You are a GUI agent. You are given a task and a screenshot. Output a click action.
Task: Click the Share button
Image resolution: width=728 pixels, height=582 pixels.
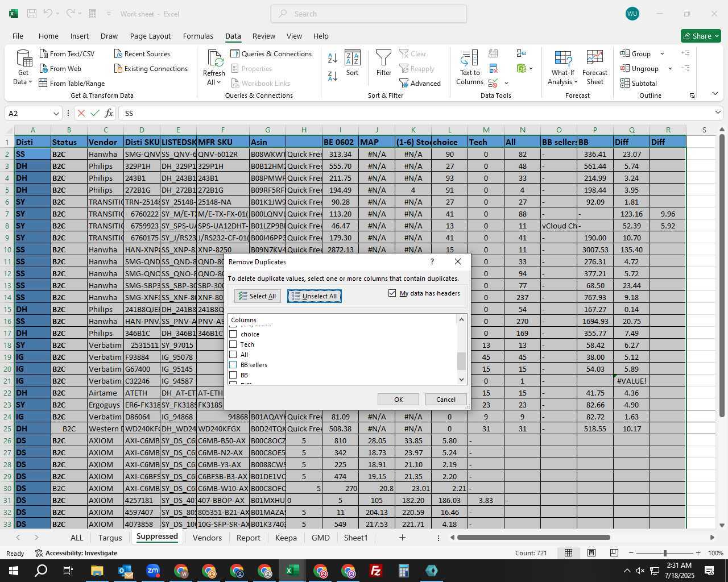tap(701, 36)
